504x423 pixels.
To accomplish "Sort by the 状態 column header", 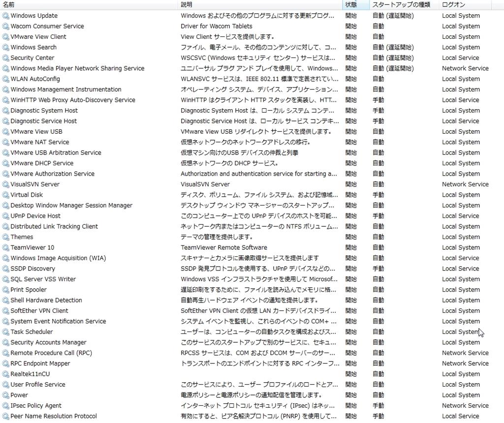I will [x=356, y=4].
